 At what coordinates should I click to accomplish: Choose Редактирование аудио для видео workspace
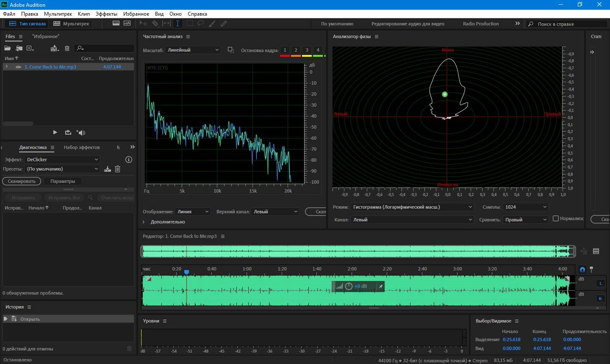click(x=408, y=24)
